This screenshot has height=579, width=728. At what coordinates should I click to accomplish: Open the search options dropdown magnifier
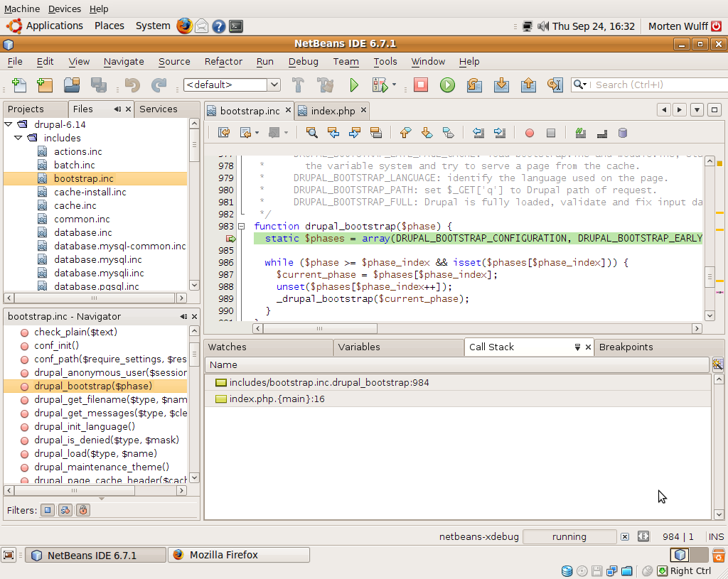pyautogui.click(x=579, y=85)
